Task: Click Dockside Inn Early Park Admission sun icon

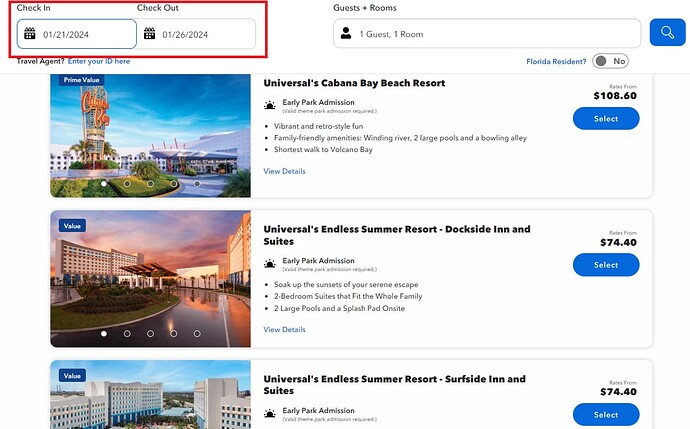Action: point(270,264)
